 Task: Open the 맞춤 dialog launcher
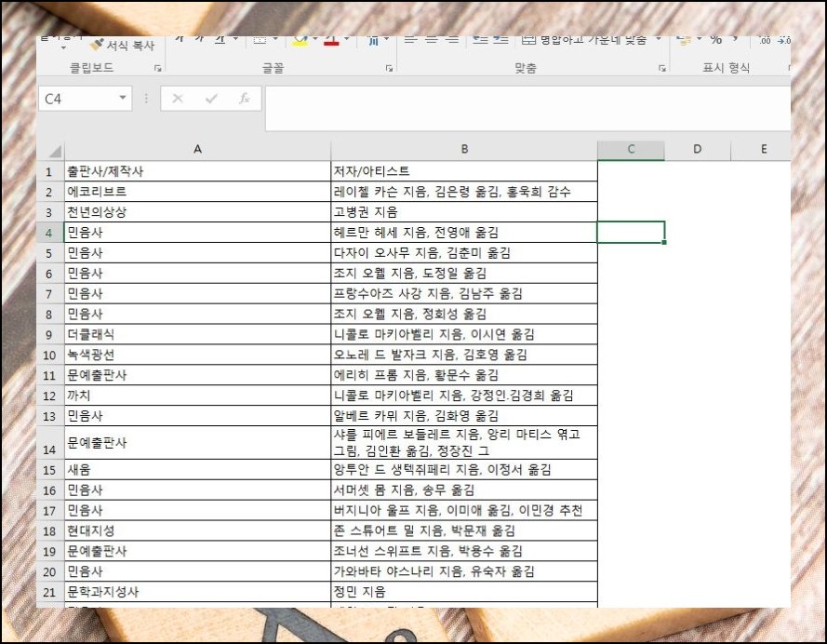click(662, 68)
